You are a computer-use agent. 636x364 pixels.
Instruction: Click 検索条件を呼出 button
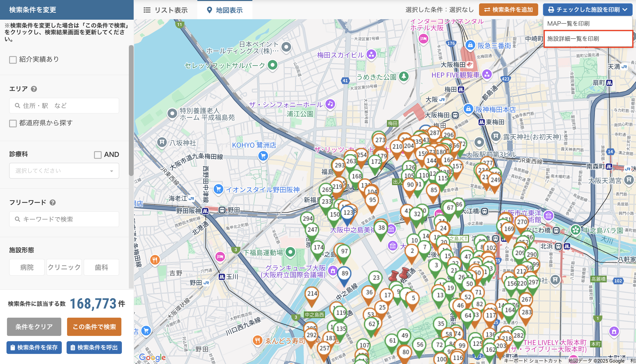tap(94, 347)
